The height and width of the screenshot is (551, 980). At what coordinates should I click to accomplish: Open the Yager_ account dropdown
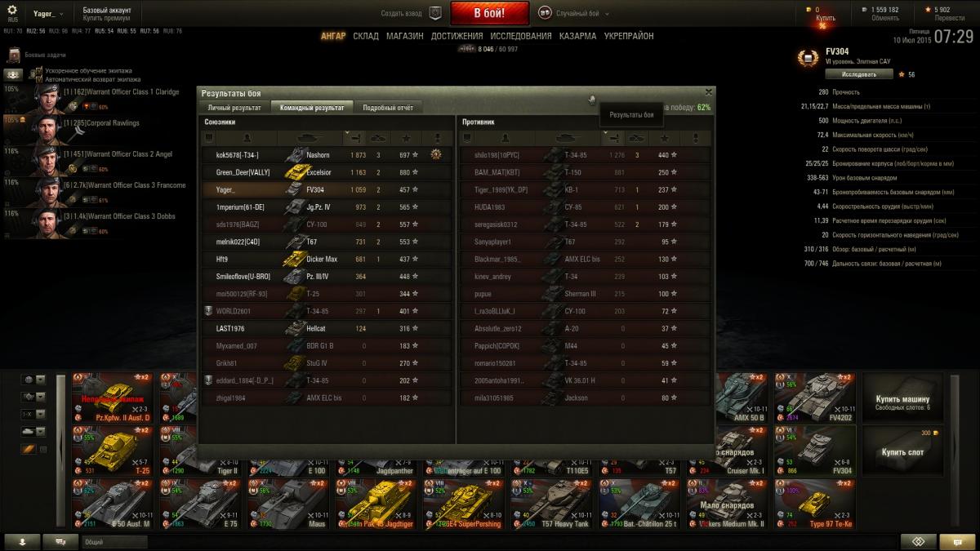point(49,14)
